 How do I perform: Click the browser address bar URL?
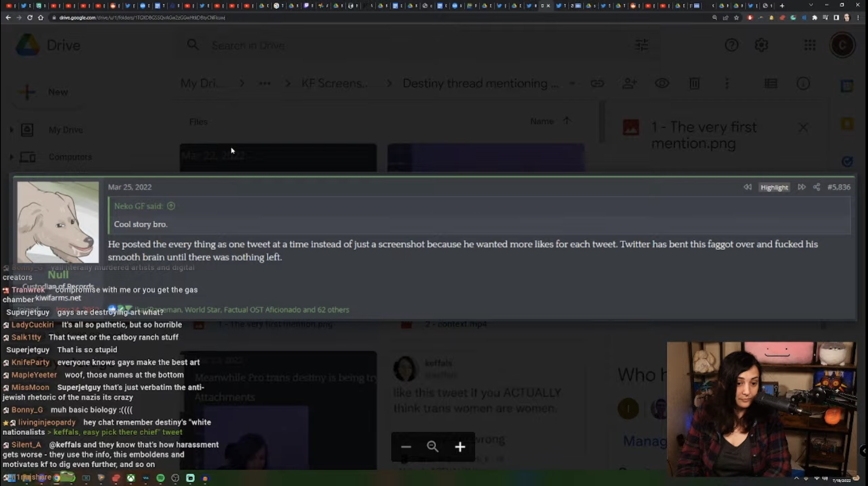(142, 17)
